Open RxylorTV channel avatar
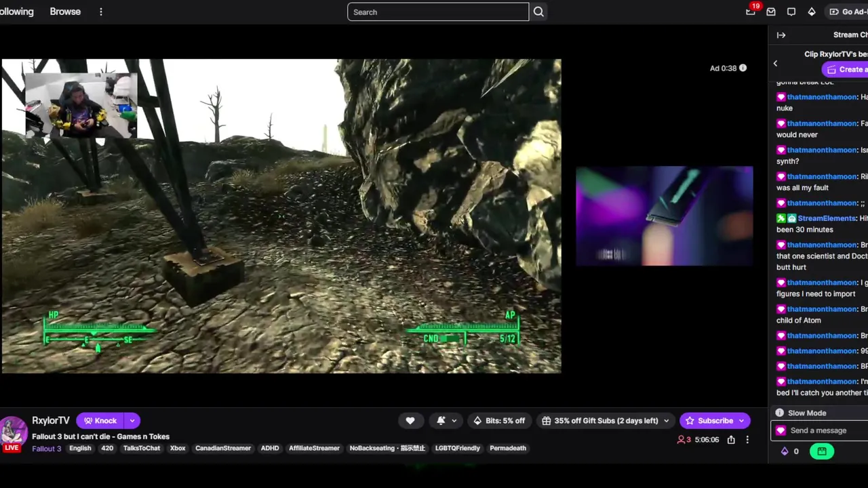 tap(12, 432)
